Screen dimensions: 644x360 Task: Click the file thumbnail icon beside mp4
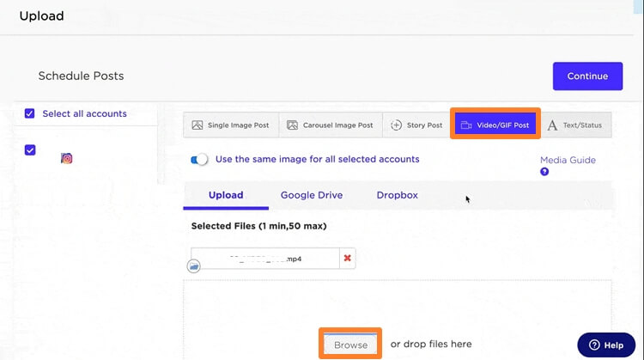pos(193,267)
